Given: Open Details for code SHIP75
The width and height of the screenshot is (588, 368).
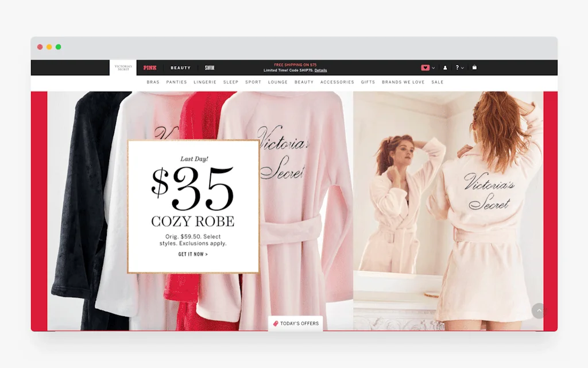Looking at the screenshot, I should [x=320, y=70].
